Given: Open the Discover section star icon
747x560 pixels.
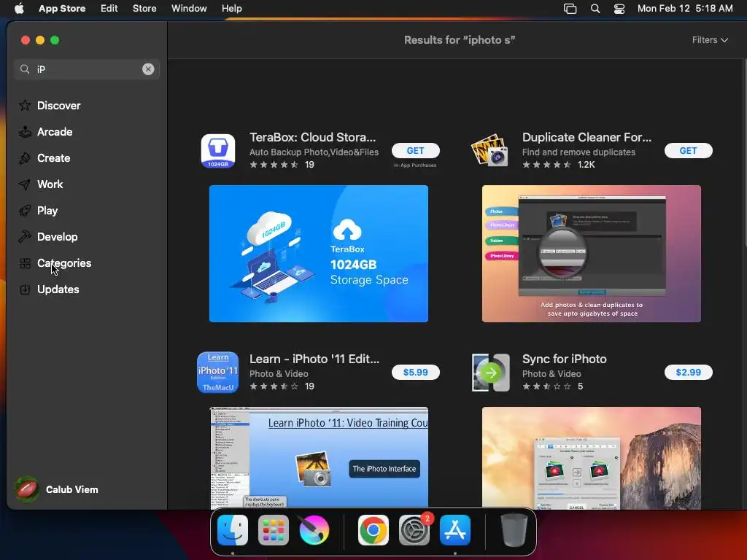Looking at the screenshot, I should pos(25,105).
